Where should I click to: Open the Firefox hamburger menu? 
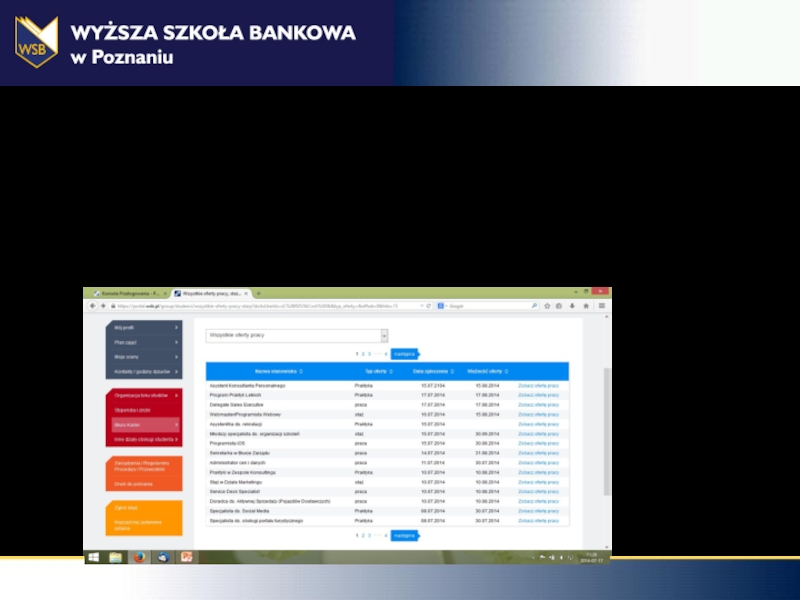pyautogui.click(x=602, y=306)
